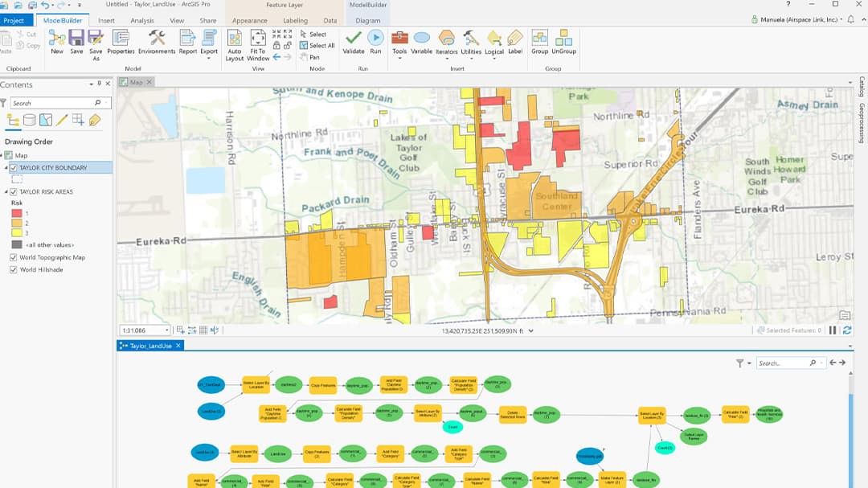Open the Contents pane options menu
The width and height of the screenshot is (868, 488).
point(92,84)
